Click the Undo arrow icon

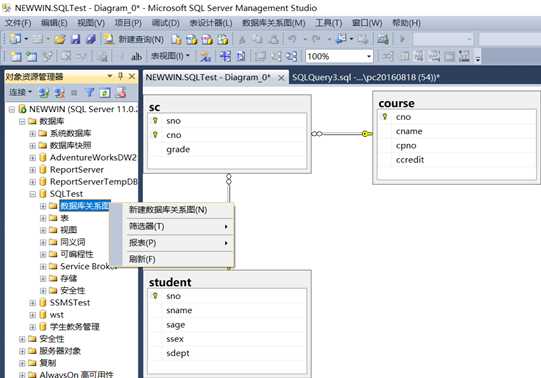[x=293, y=39]
